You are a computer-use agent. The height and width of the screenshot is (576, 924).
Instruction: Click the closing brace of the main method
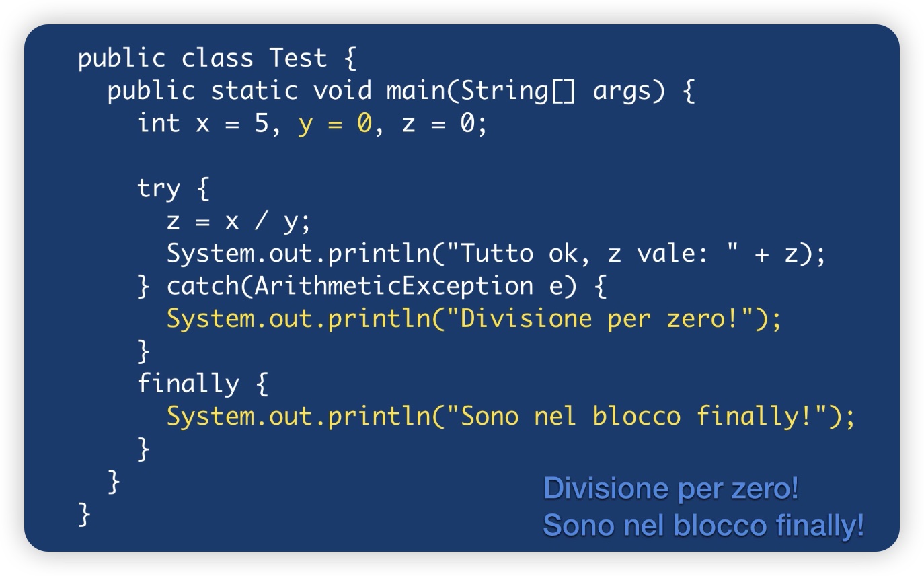[x=114, y=482]
